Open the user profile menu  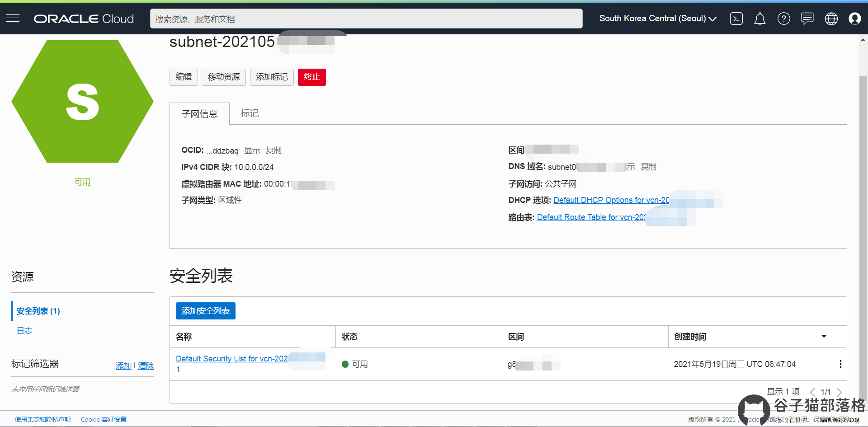855,19
